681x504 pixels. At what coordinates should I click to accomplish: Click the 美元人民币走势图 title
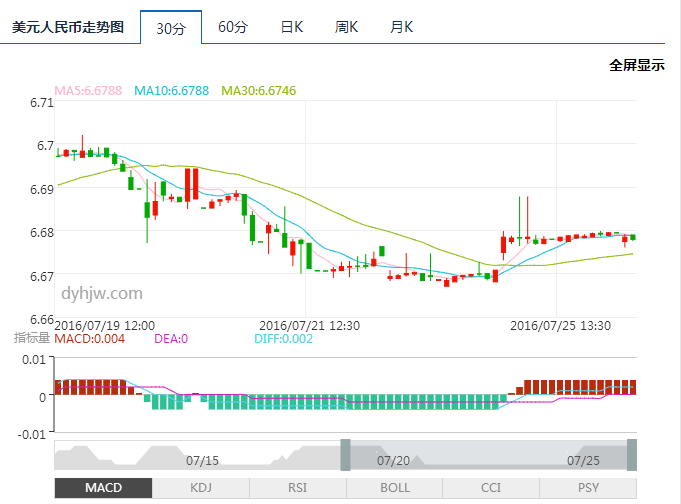pos(68,27)
